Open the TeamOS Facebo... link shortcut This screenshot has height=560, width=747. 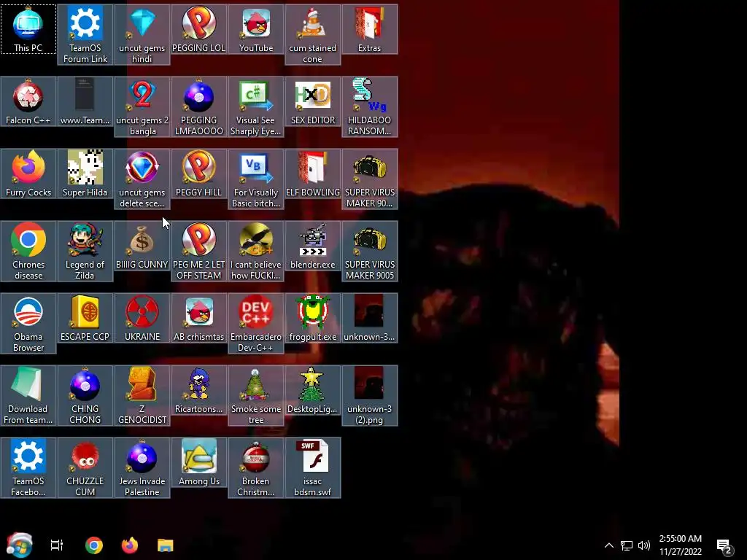point(28,468)
